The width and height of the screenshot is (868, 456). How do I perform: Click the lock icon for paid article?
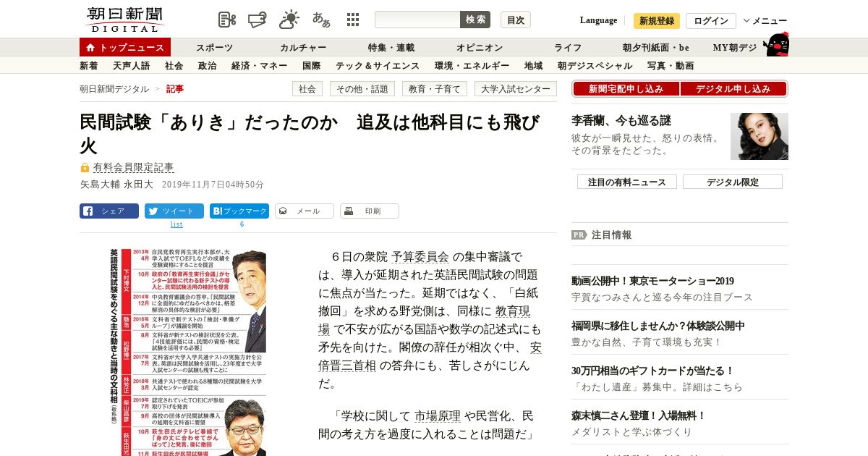click(x=85, y=168)
